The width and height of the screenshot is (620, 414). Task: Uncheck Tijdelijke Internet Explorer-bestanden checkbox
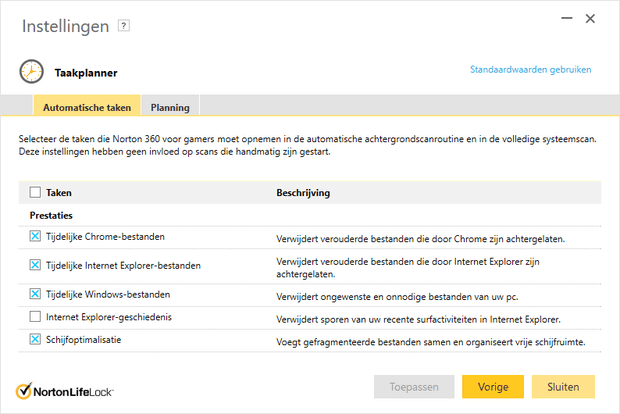[x=35, y=265]
